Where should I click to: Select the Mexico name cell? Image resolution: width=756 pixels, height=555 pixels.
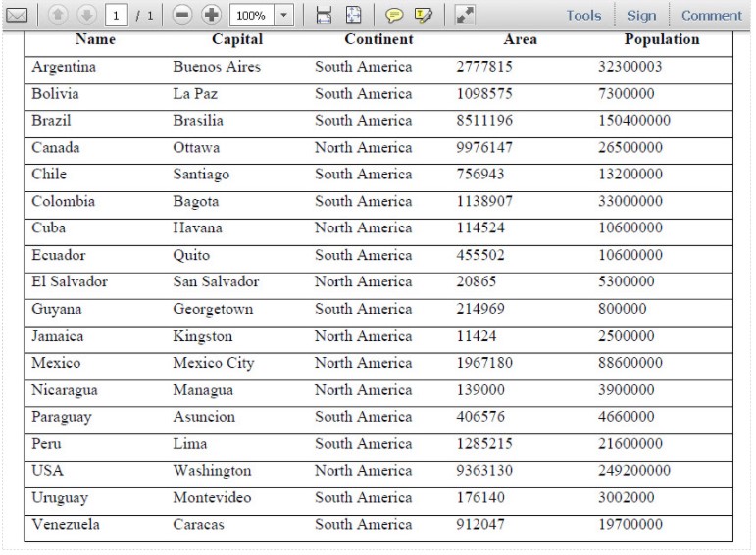[x=56, y=363]
